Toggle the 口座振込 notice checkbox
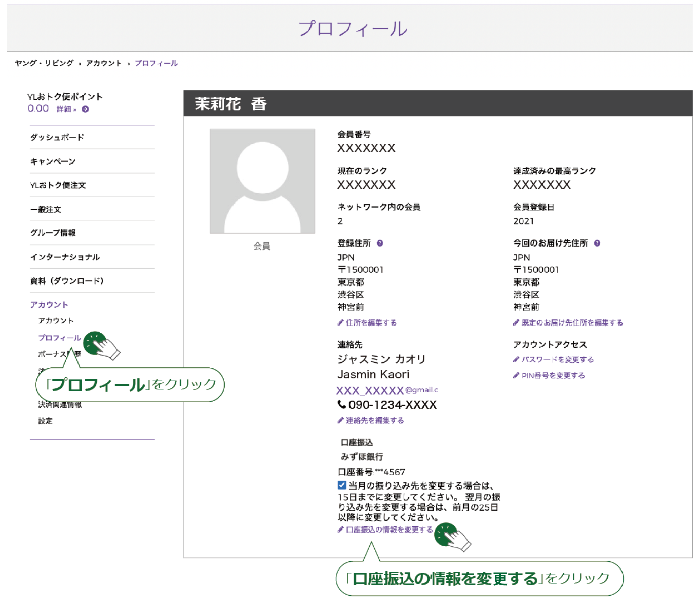The width and height of the screenshot is (700, 610). (x=342, y=485)
